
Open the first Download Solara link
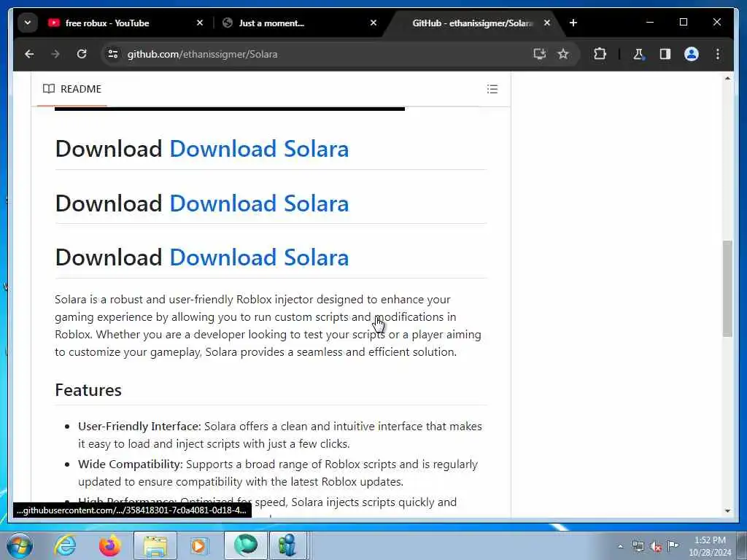click(x=259, y=149)
